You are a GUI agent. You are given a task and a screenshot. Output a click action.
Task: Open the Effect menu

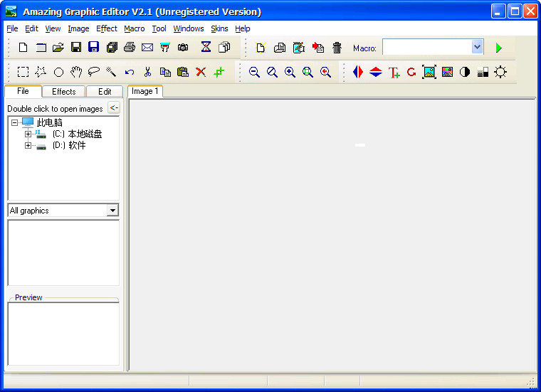coord(107,28)
